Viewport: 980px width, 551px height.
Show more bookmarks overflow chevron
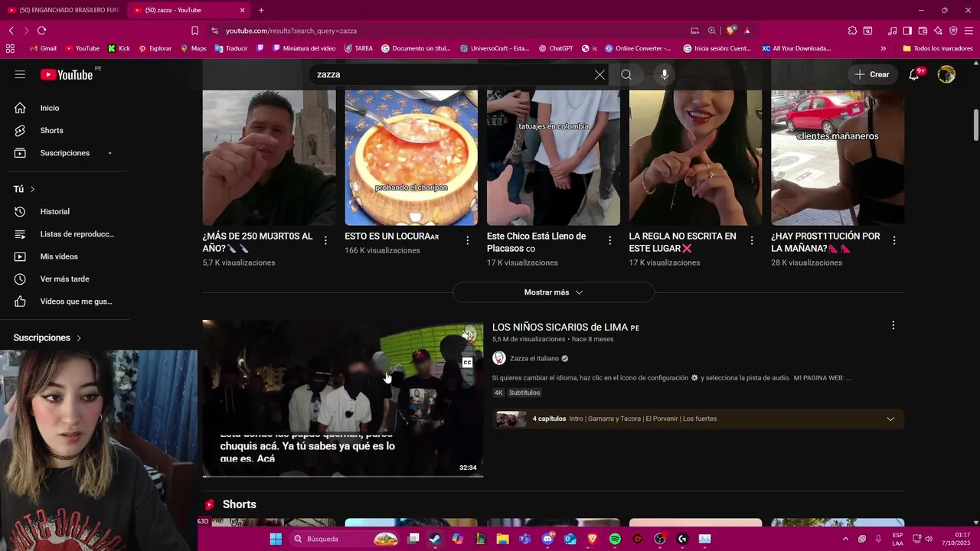coord(884,48)
